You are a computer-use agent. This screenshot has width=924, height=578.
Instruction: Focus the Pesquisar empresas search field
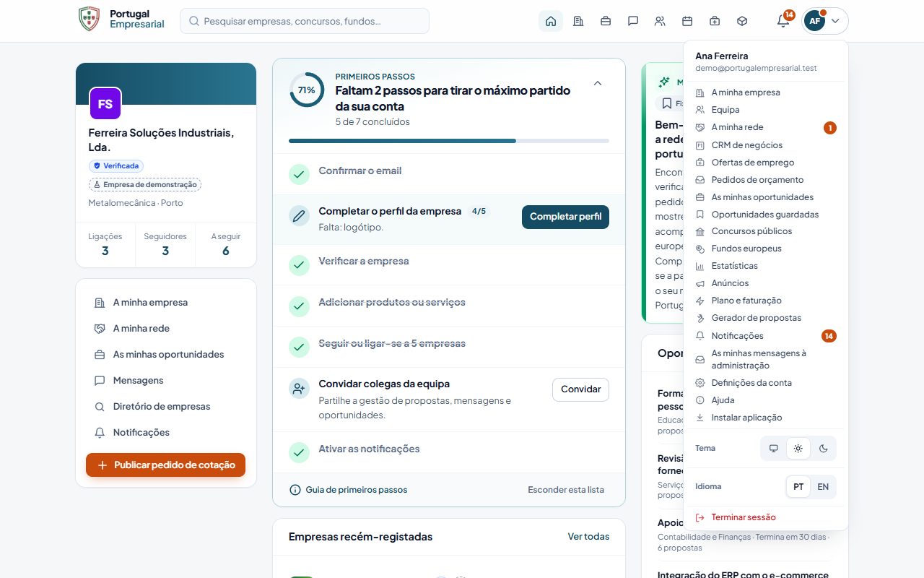(x=305, y=21)
